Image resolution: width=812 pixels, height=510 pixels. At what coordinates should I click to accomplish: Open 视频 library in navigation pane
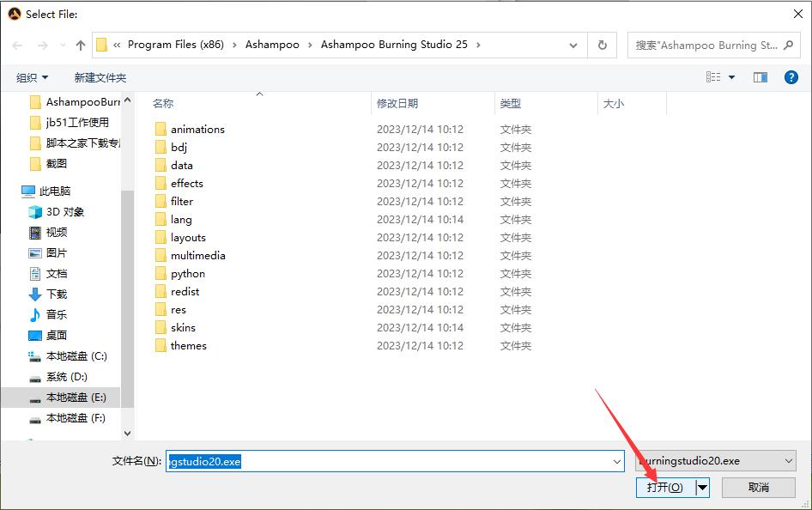pyautogui.click(x=48, y=233)
